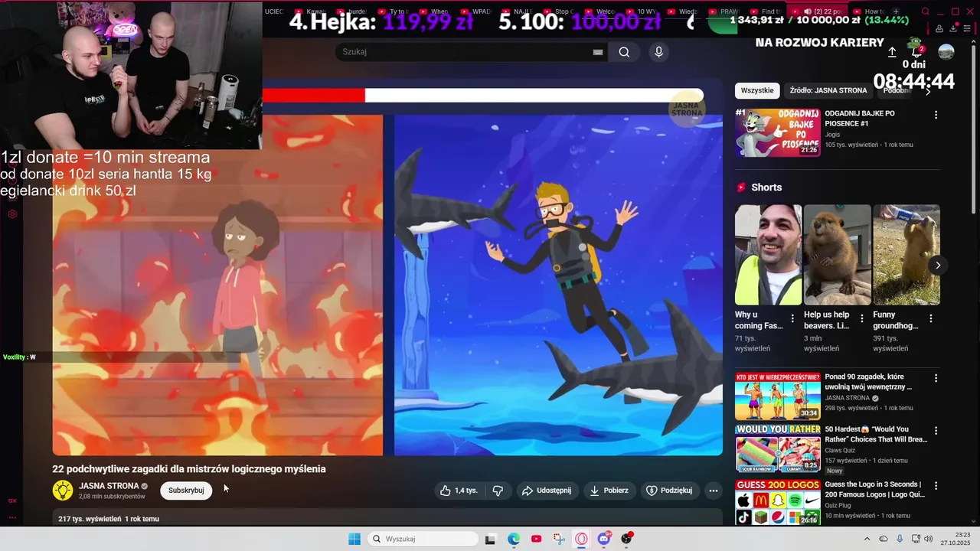Click the browser downloads icon in toolbar
Image resolution: width=980 pixels, height=551 pixels.
(953, 28)
